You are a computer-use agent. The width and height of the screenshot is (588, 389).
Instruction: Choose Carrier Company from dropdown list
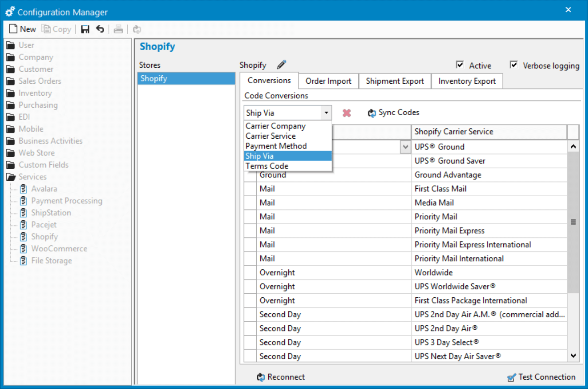click(x=288, y=126)
